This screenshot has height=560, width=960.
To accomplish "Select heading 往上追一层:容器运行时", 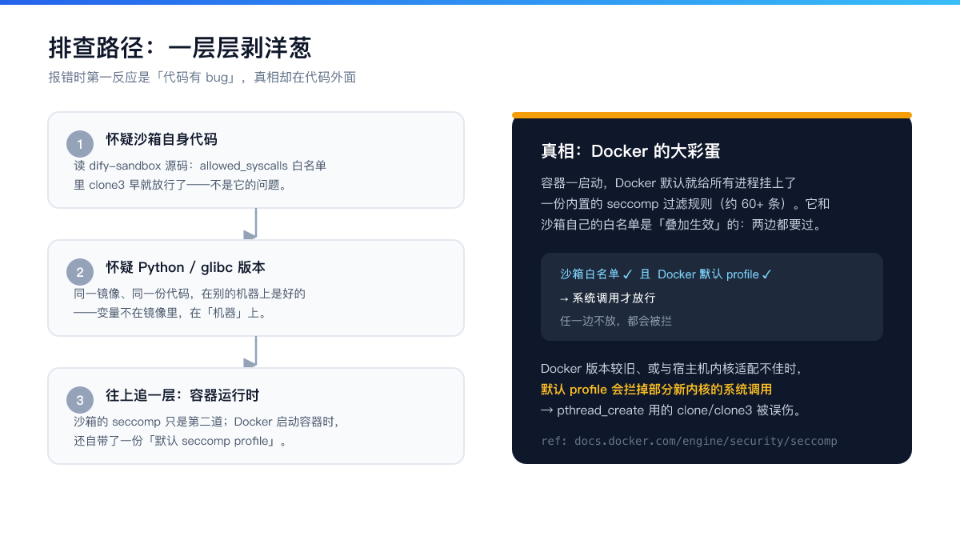I will pyautogui.click(x=182, y=395).
